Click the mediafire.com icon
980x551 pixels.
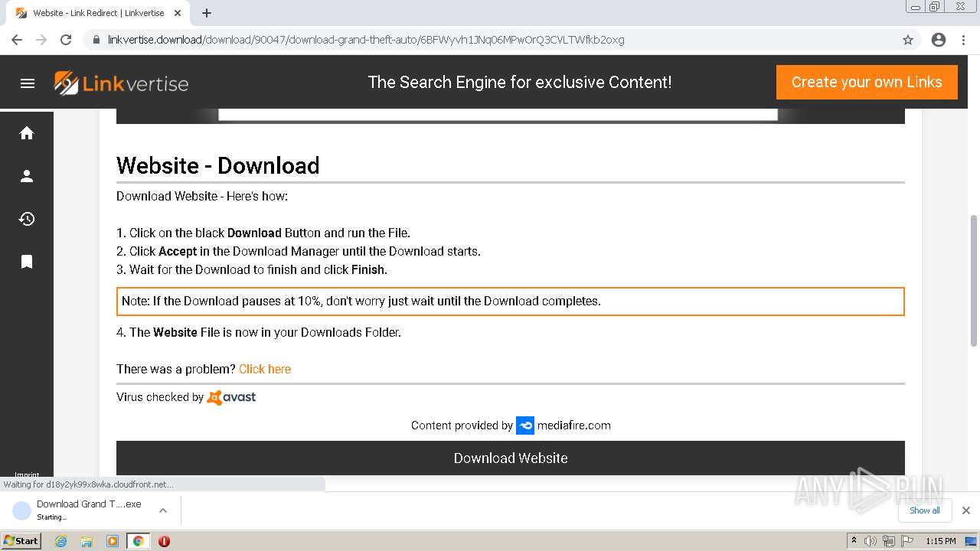coord(525,425)
